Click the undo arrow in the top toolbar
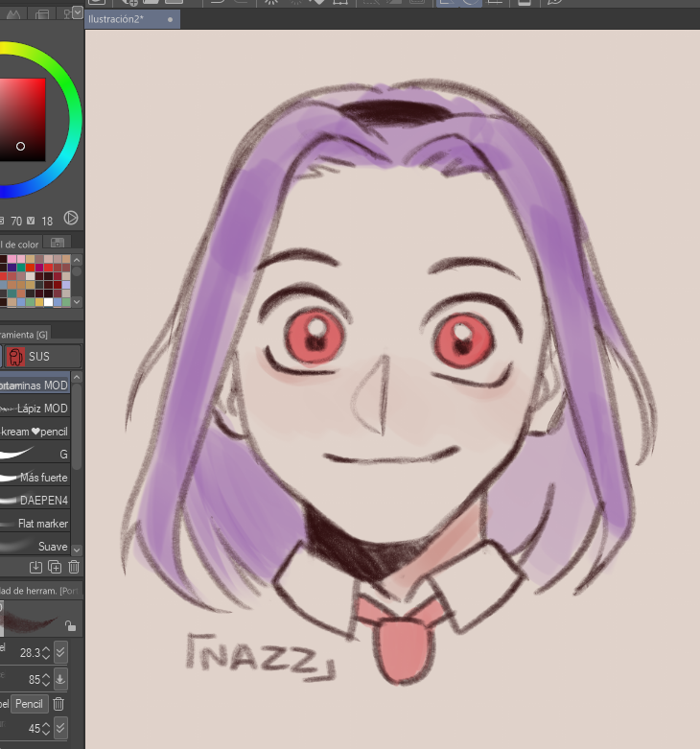The width and height of the screenshot is (700, 749). click(218, 1)
